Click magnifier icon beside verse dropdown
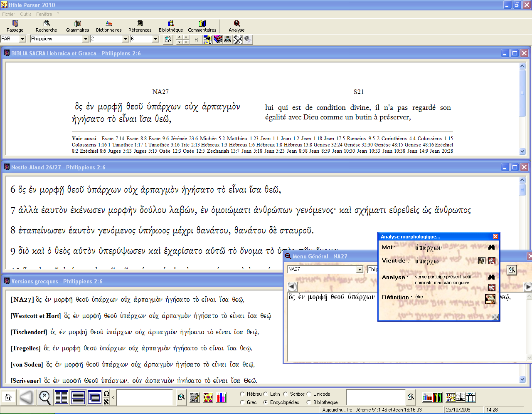This screenshot has height=414, width=532. pyautogui.click(x=168, y=39)
